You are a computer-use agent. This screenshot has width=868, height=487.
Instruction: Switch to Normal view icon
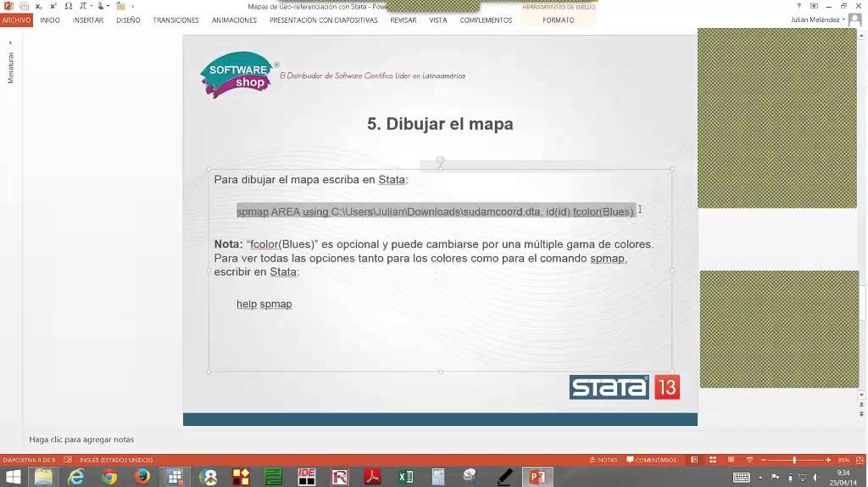(694, 460)
